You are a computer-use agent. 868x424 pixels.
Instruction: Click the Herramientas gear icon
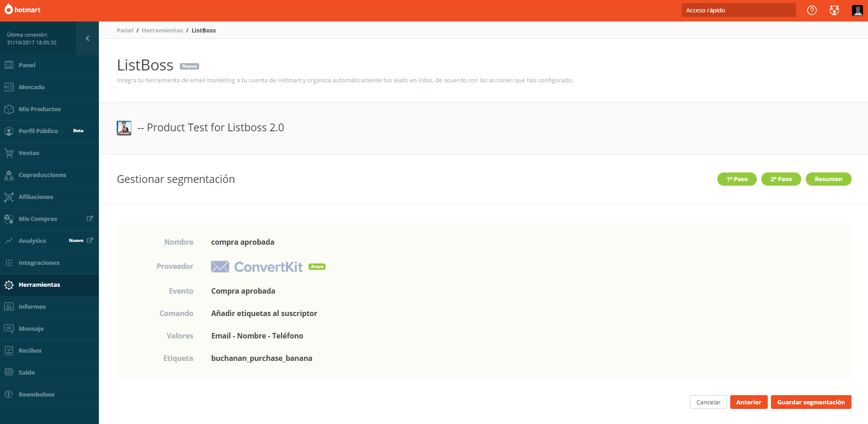9,284
